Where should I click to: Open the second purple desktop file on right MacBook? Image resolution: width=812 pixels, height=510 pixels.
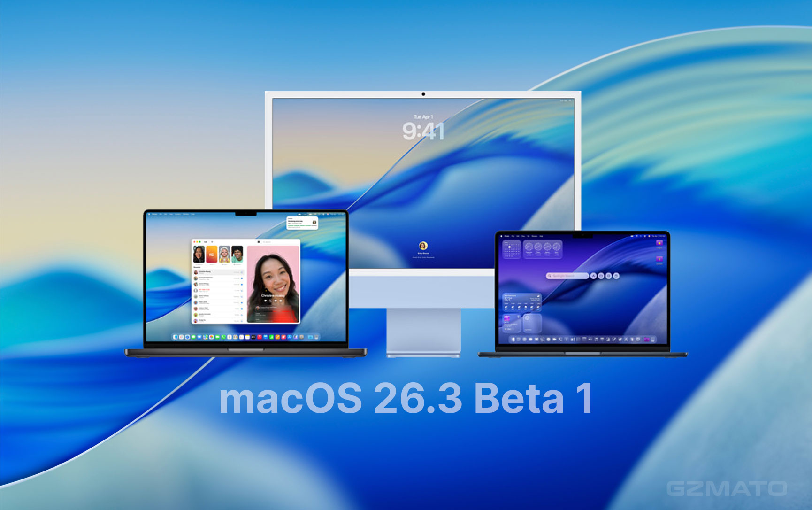[x=659, y=259]
